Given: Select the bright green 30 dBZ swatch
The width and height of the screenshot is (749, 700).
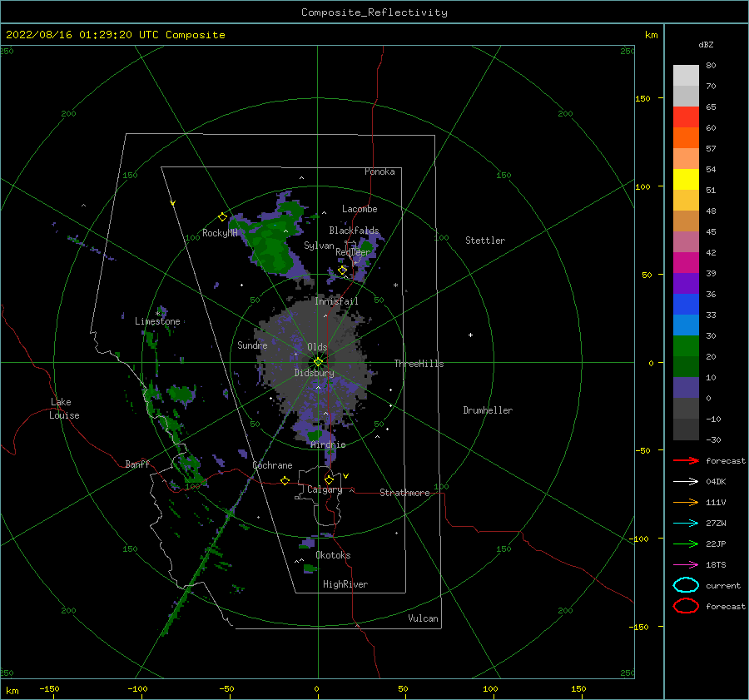Looking at the screenshot, I should pyautogui.click(x=686, y=346).
